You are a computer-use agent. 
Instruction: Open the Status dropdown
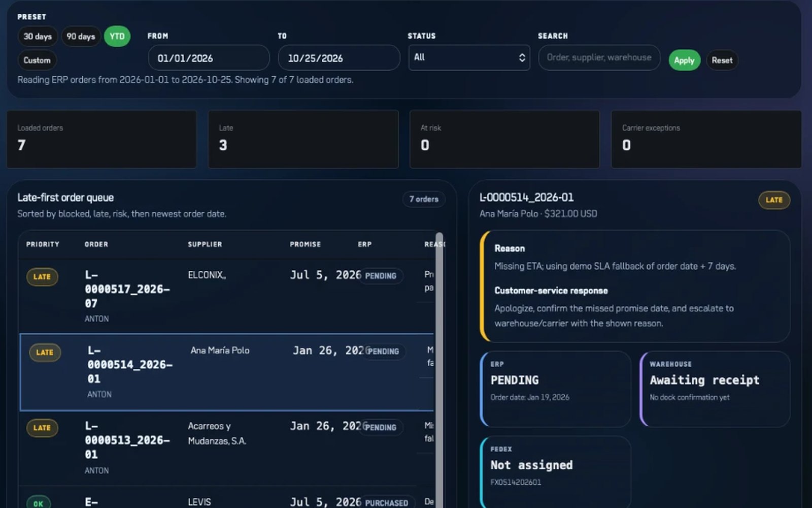click(x=469, y=57)
